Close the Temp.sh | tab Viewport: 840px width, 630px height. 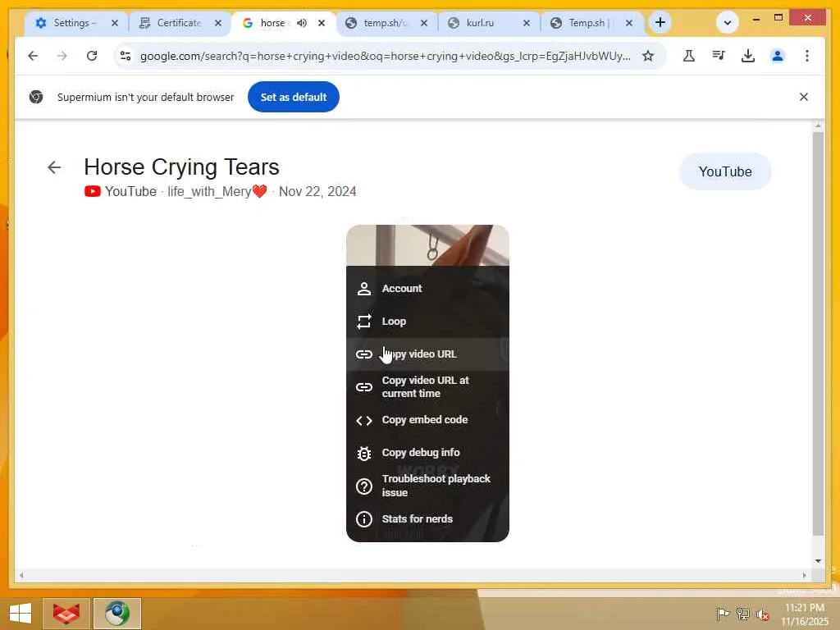[629, 23]
